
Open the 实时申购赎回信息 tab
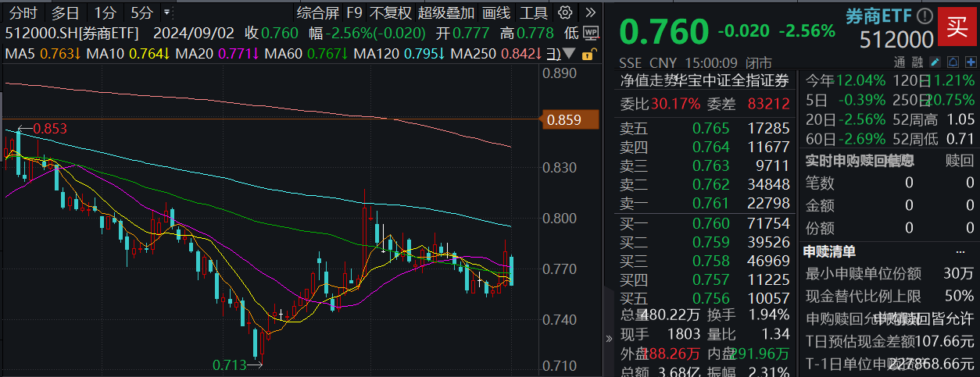coord(860,160)
